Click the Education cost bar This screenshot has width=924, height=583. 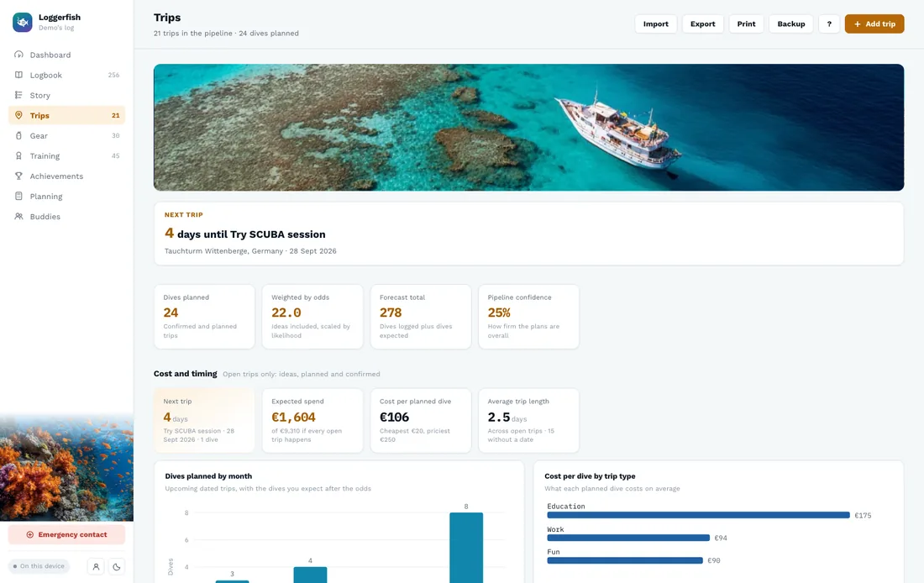(698, 515)
